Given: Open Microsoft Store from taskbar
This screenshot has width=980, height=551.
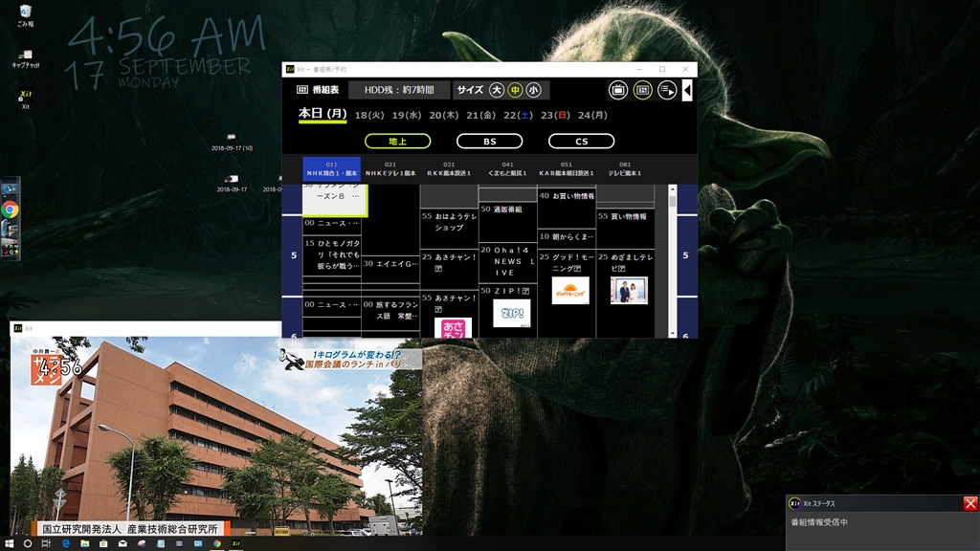Looking at the screenshot, I should [x=103, y=543].
